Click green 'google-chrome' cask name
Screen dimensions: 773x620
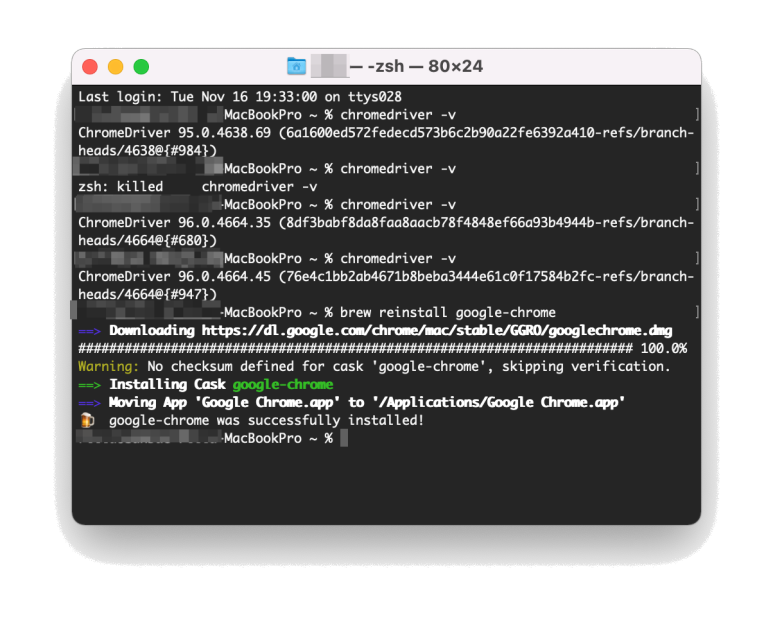[x=283, y=384]
